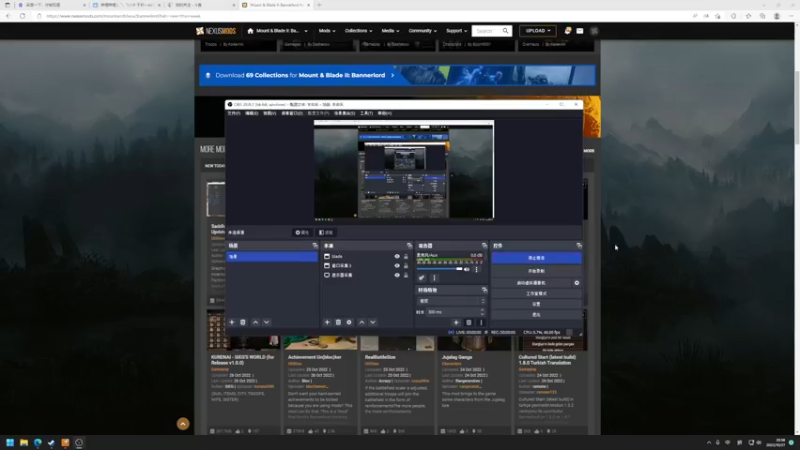
Task: Add a new scene in OBS scenes panel
Action: click(x=232, y=322)
